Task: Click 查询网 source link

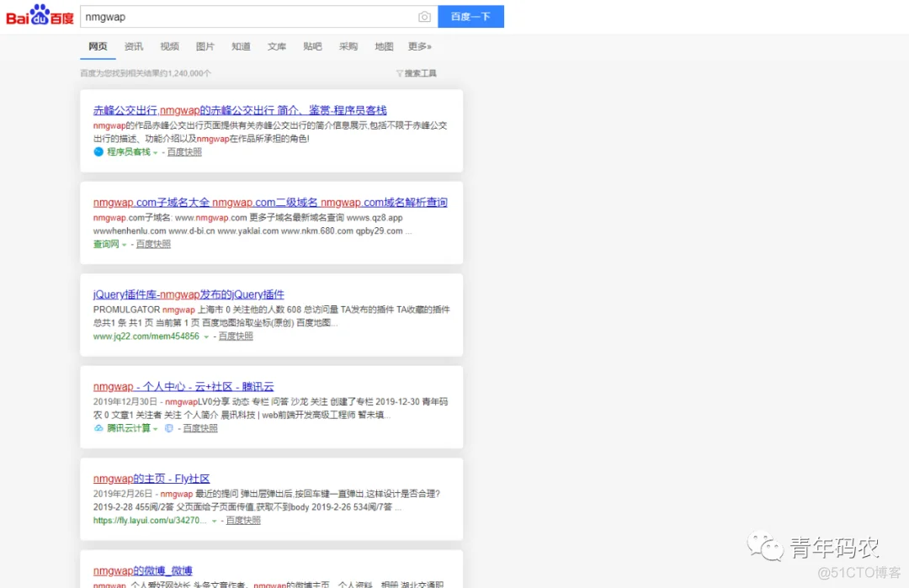Action: pyautogui.click(x=106, y=244)
